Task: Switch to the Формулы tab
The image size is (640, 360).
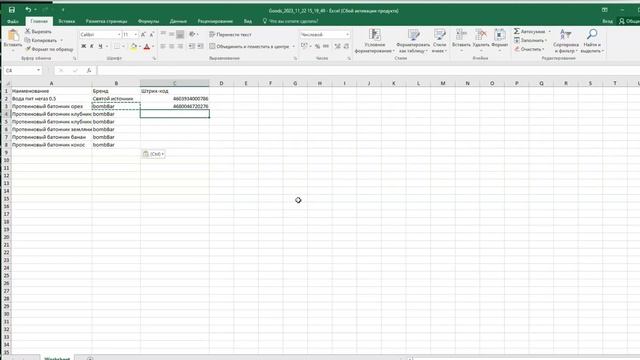Action: pyautogui.click(x=148, y=21)
